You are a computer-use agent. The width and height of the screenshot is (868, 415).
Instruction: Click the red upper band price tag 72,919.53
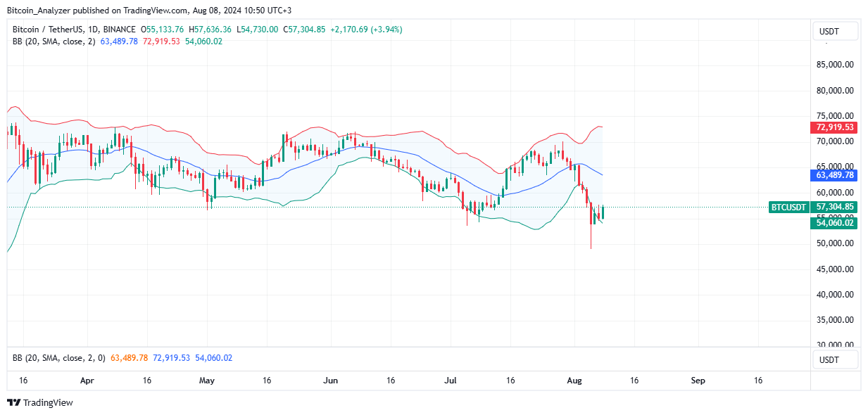pyautogui.click(x=834, y=129)
